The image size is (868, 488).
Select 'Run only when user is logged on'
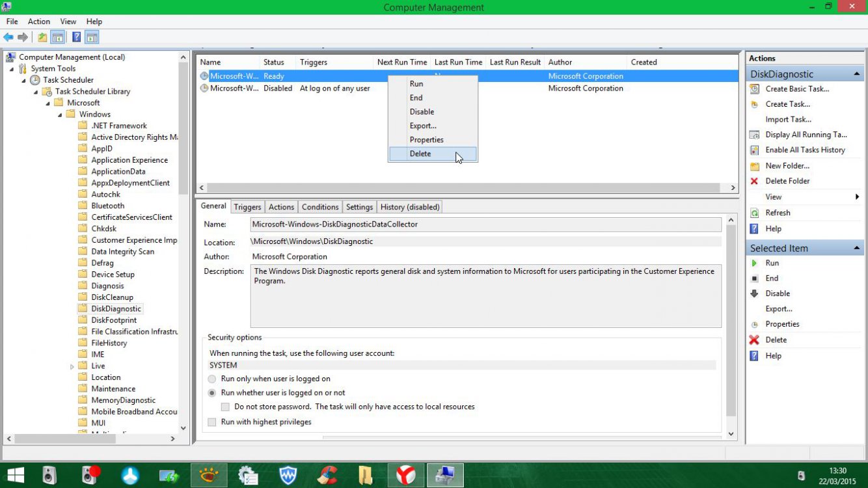tap(212, 379)
